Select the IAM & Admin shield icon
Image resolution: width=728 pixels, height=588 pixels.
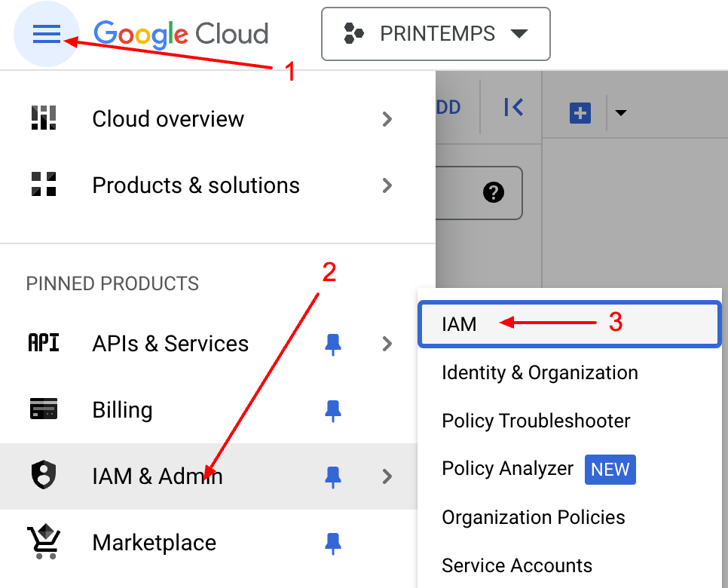point(43,476)
